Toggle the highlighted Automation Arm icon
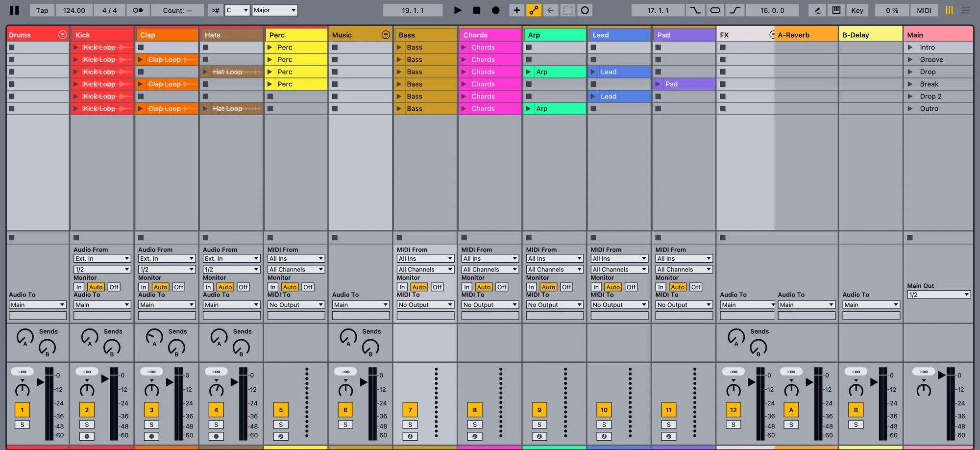980x450 pixels. click(534, 10)
